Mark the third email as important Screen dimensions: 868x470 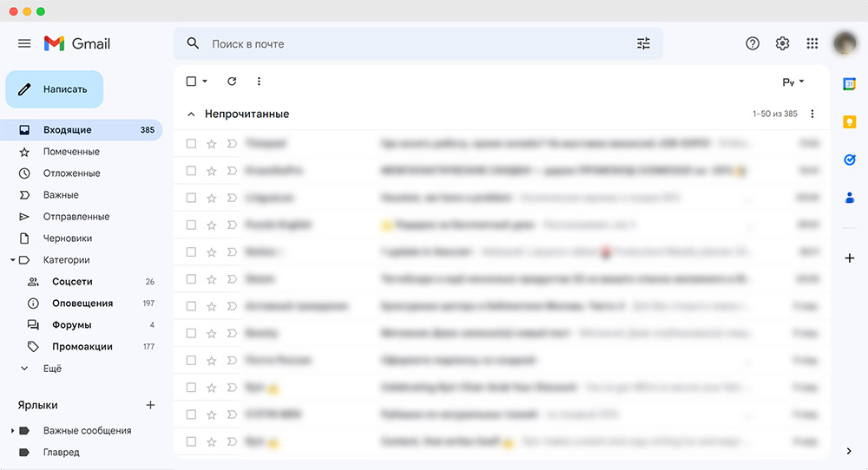[x=232, y=198]
